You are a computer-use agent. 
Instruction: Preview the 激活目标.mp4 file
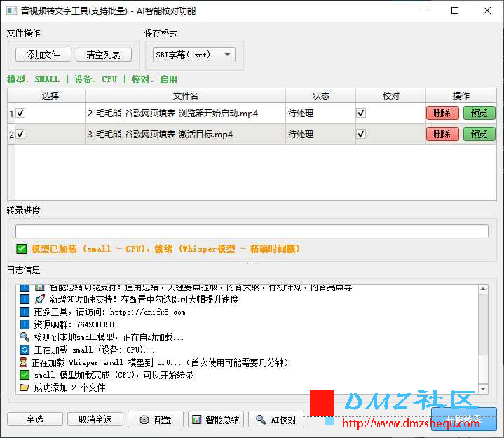point(479,134)
